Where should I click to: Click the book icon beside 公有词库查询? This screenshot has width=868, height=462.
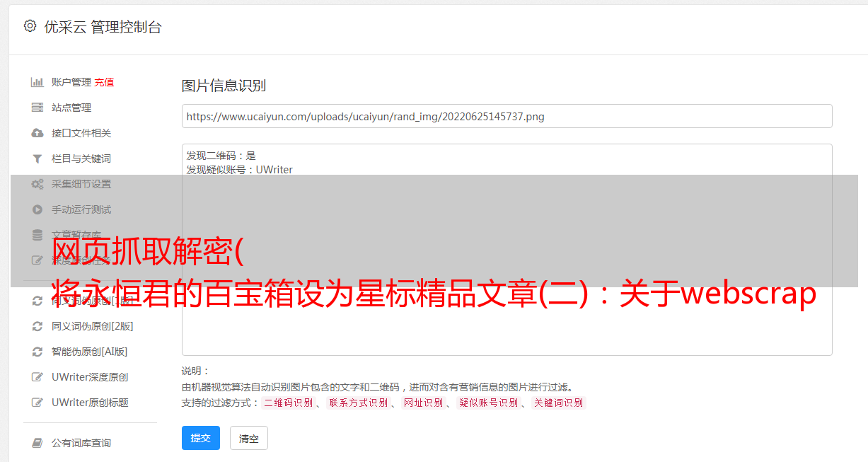tap(37, 443)
